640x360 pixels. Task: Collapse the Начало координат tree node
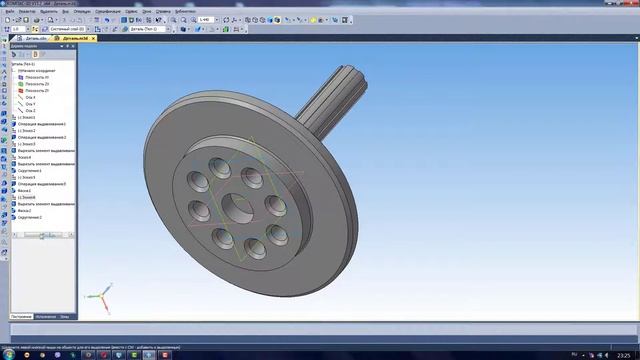[x=14, y=71]
